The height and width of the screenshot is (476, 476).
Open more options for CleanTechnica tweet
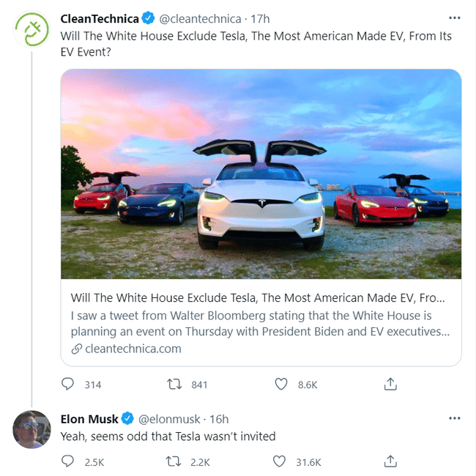tap(454, 18)
